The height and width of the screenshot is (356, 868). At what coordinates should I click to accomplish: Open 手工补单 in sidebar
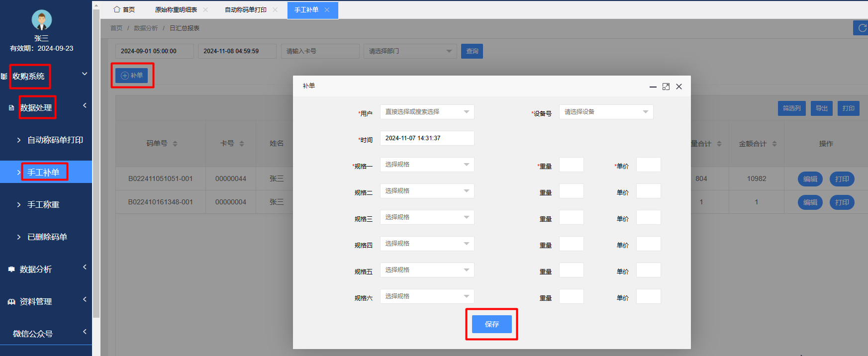pyautogui.click(x=46, y=172)
